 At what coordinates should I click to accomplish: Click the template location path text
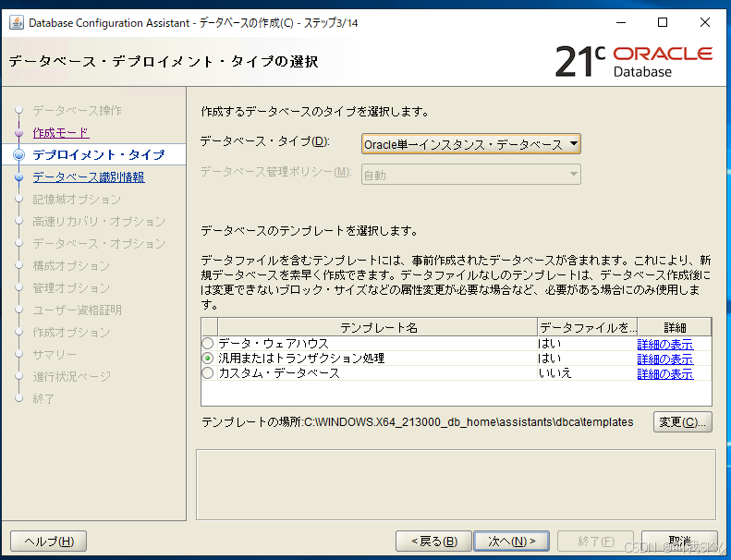point(469,422)
